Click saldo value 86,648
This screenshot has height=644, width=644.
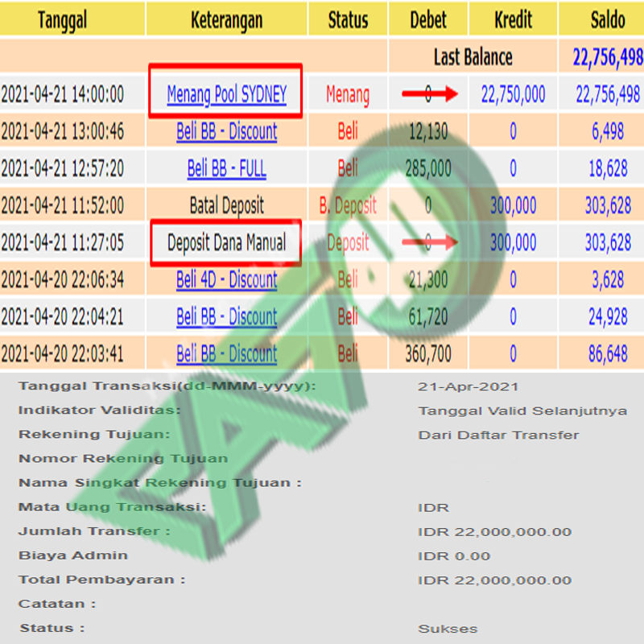click(608, 353)
